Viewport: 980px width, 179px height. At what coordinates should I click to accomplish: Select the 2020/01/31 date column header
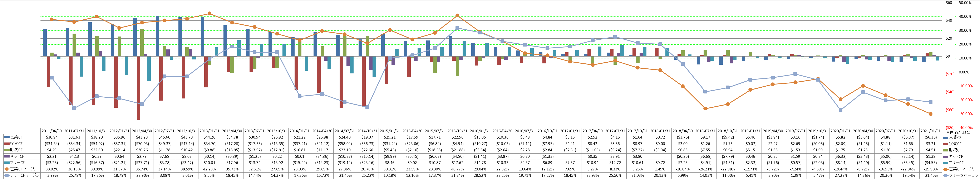click(x=840, y=131)
